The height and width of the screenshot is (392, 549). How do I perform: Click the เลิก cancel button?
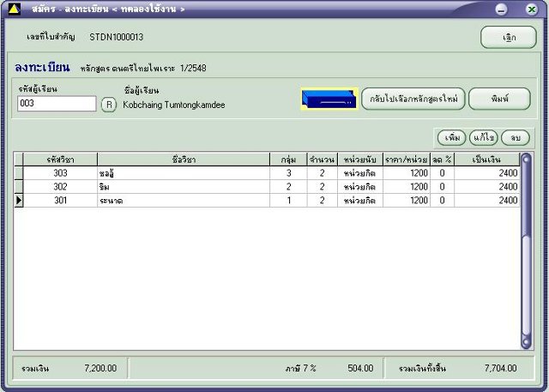(x=509, y=37)
